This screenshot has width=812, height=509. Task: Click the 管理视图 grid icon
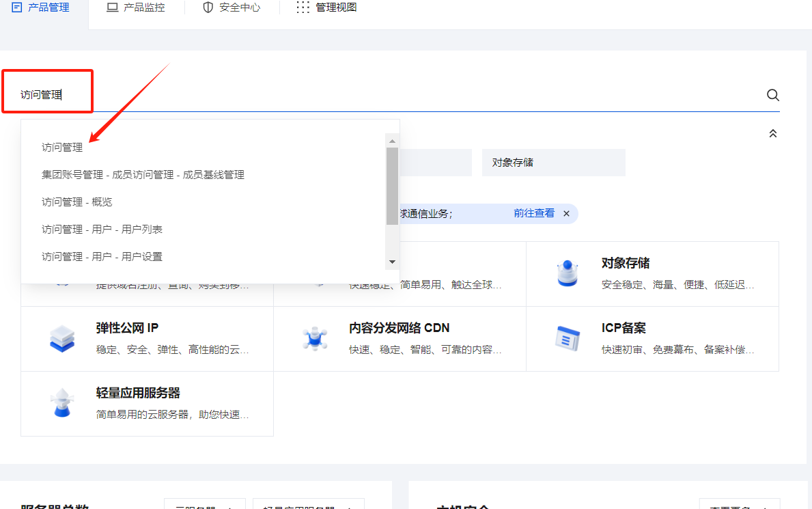[x=303, y=8]
